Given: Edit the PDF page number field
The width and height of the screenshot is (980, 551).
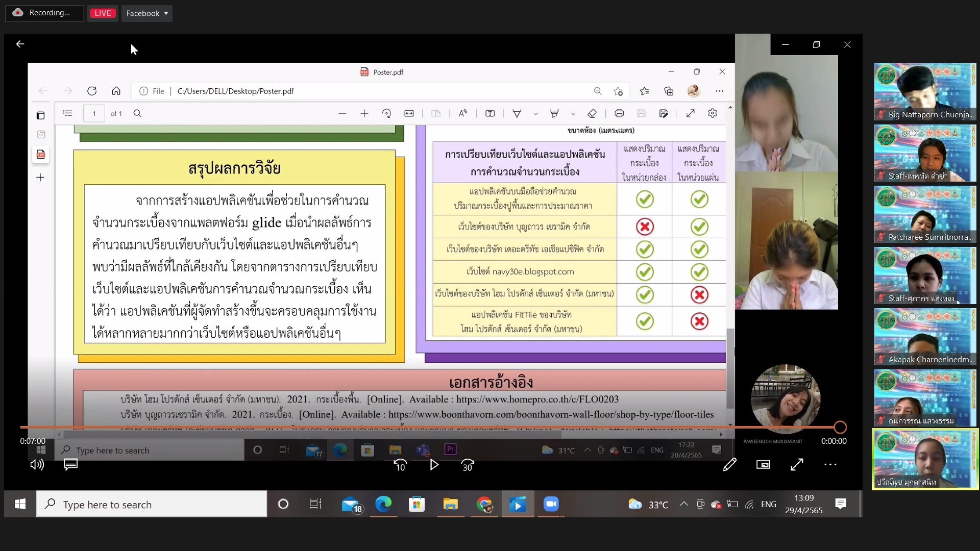Looking at the screenshot, I should click(94, 113).
